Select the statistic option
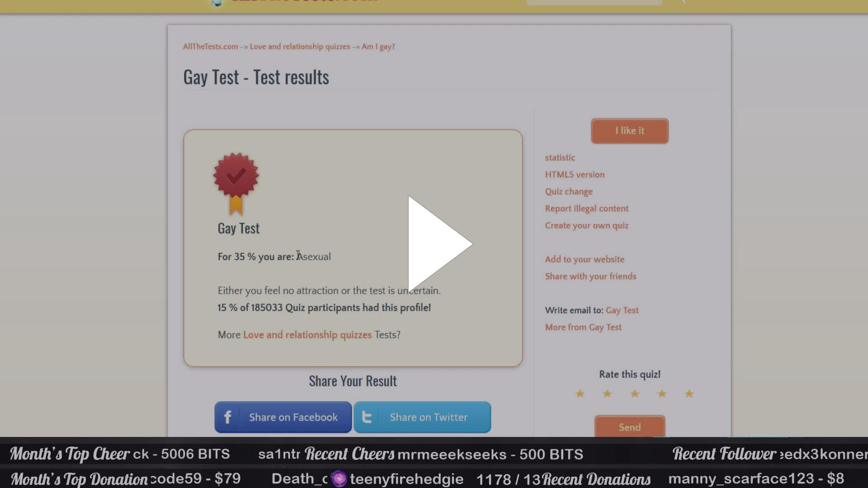 coord(559,157)
